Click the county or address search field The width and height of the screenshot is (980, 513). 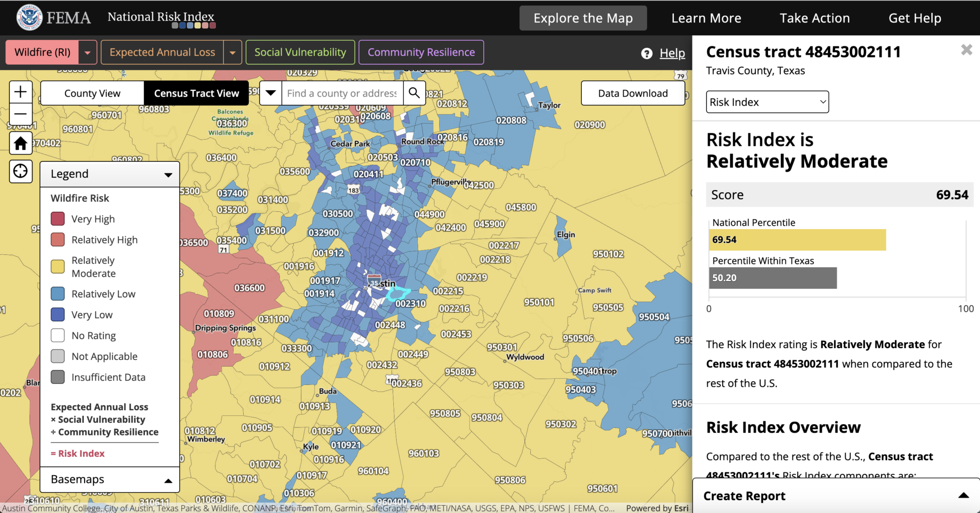(x=342, y=93)
